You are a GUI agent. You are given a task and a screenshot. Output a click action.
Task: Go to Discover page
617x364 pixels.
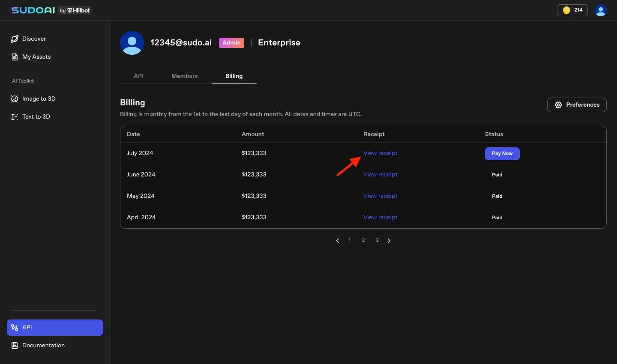[55, 39]
